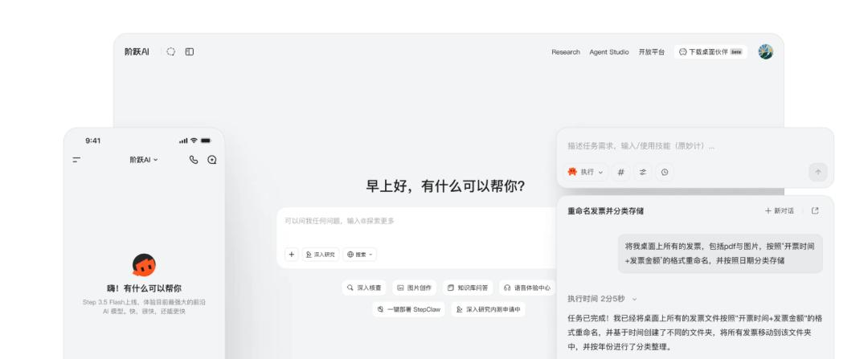
Task: Open 开放平台 in top navigation
Action: [x=652, y=52]
